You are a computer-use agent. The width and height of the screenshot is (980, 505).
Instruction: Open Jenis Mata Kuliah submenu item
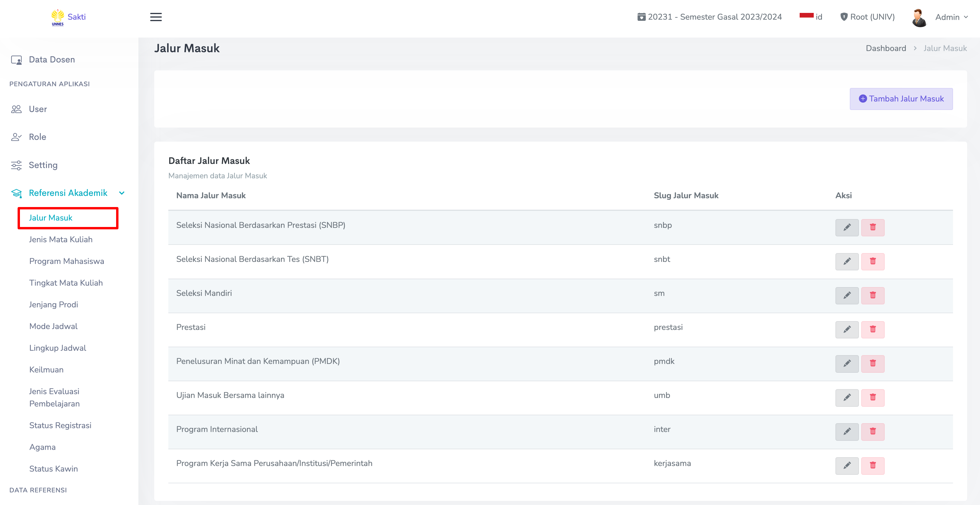[61, 239]
